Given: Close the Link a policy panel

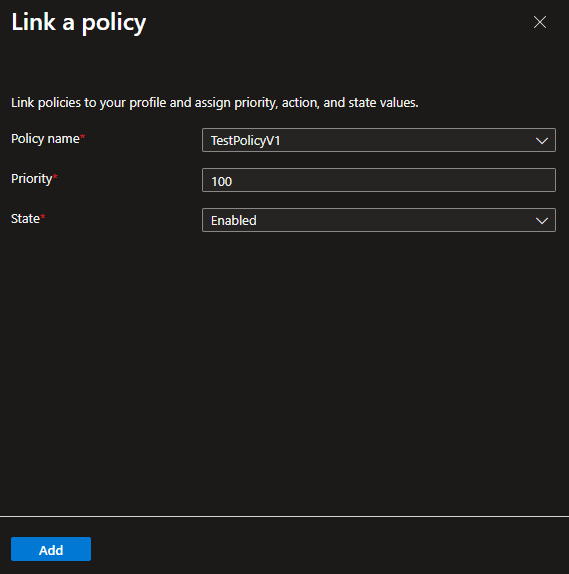Looking at the screenshot, I should tap(540, 22).
